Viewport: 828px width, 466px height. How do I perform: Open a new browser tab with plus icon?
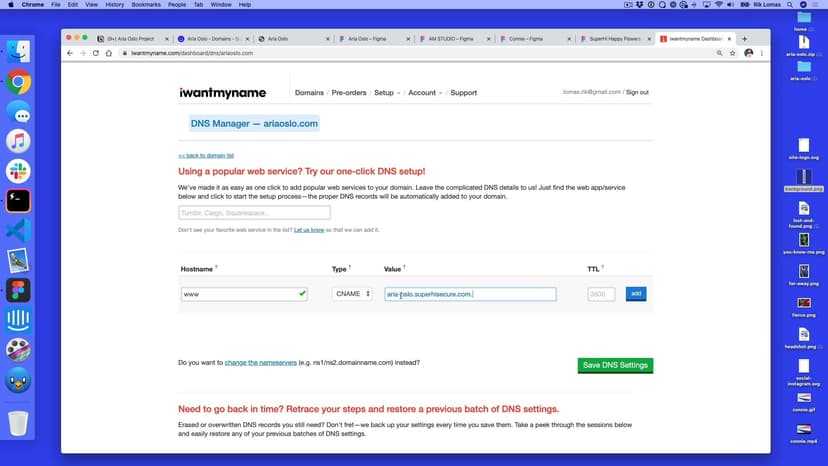click(x=744, y=39)
